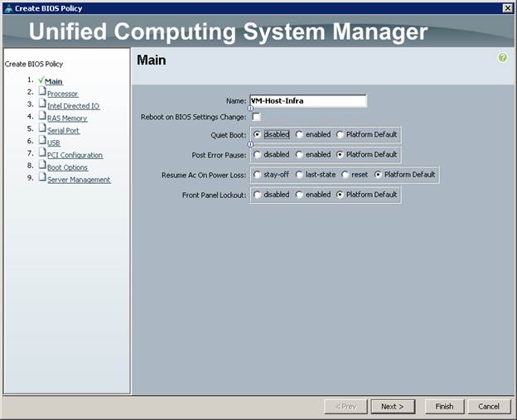Click the page icon beside Serial Port
Screen dimensions: 517x420
[42, 128]
